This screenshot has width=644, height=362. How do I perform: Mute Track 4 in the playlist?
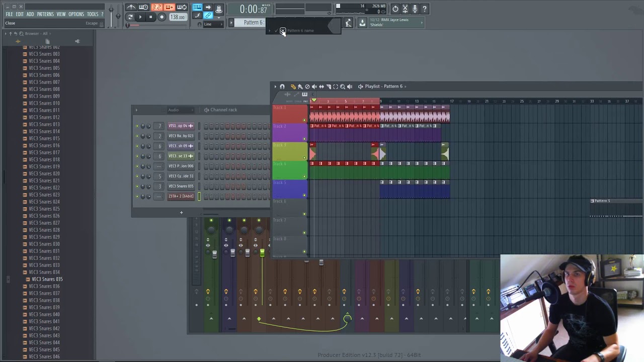[304, 176]
